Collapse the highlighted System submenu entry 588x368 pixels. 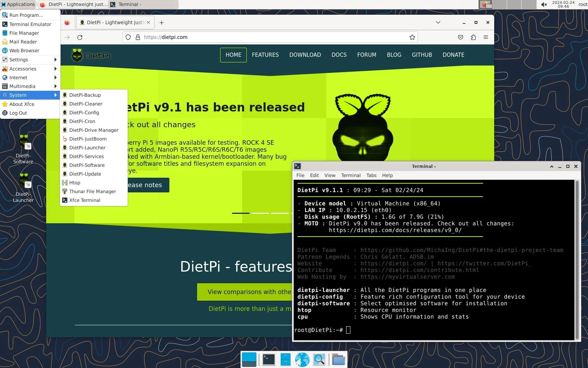click(x=30, y=95)
